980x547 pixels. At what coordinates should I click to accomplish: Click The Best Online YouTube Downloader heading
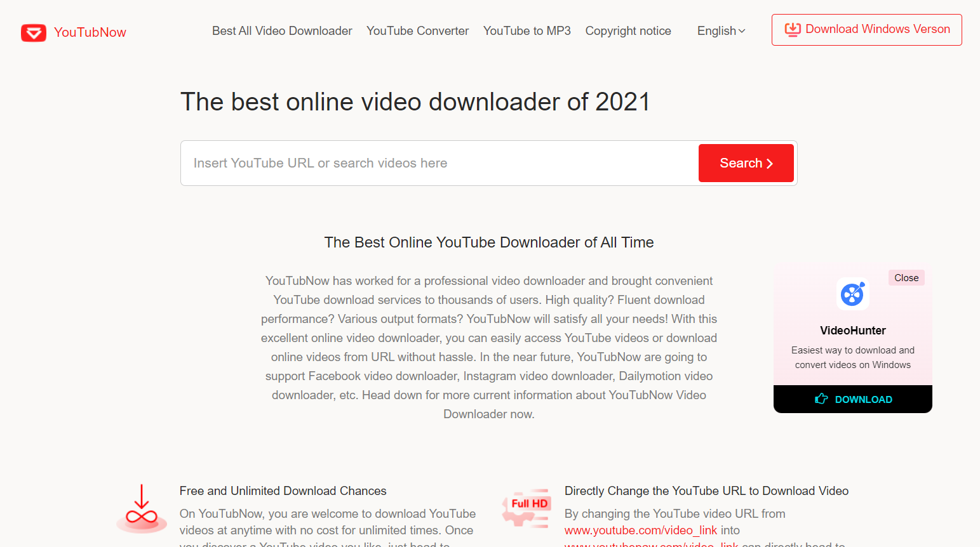489,242
